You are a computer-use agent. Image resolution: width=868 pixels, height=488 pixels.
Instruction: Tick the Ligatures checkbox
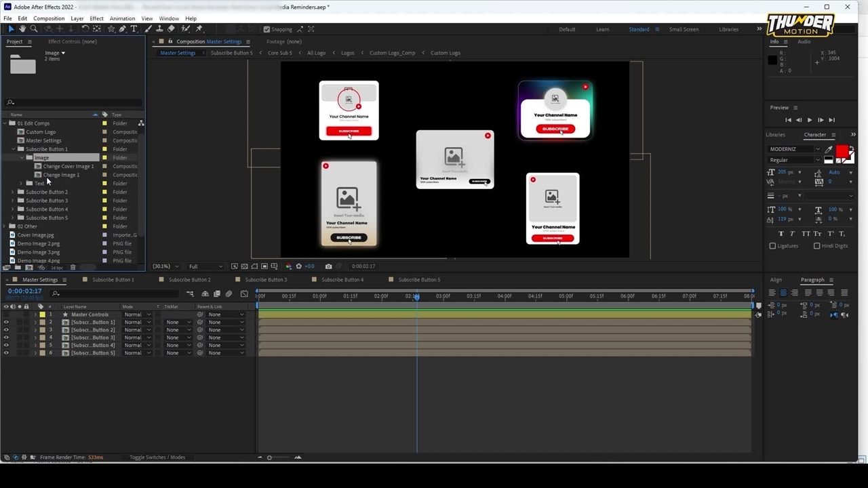pos(772,246)
